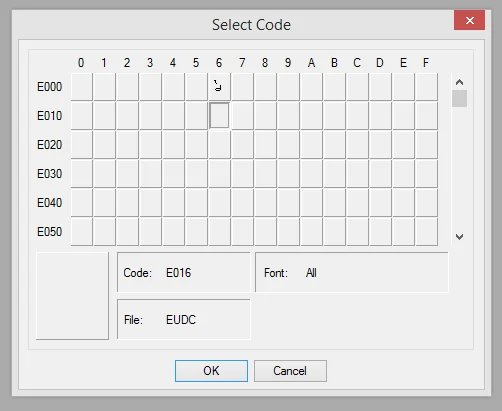Pick code cell E034
This screenshot has width=502, height=411.
click(173, 174)
